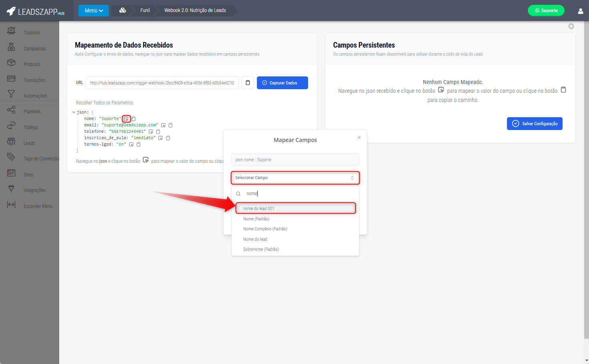The height and width of the screenshot is (364, 589).
Task: Click the map icon next to telefone value
Action: click(151, 132)
